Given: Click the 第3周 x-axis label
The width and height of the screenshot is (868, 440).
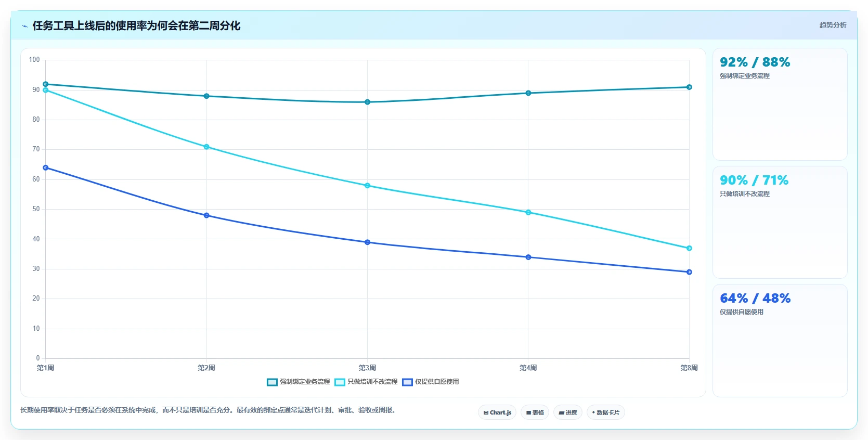Looking at the screenshot, I should pos(367,368).
